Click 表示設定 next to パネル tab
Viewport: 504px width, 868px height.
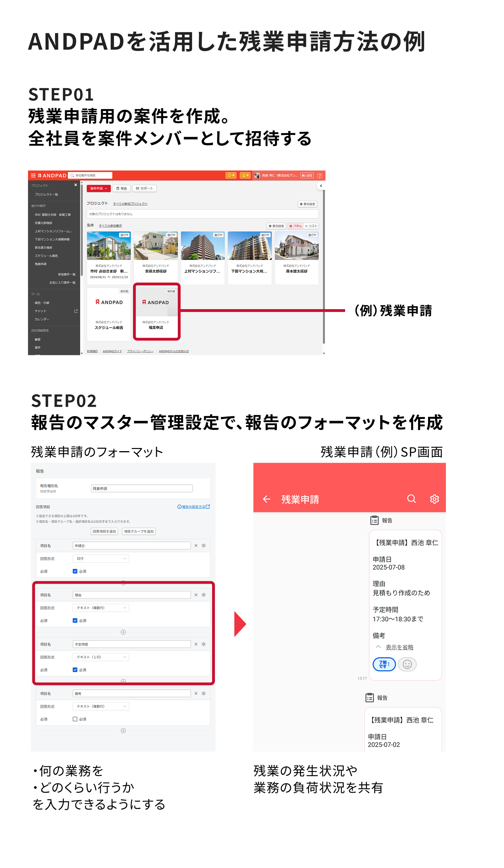click(276, 226)
